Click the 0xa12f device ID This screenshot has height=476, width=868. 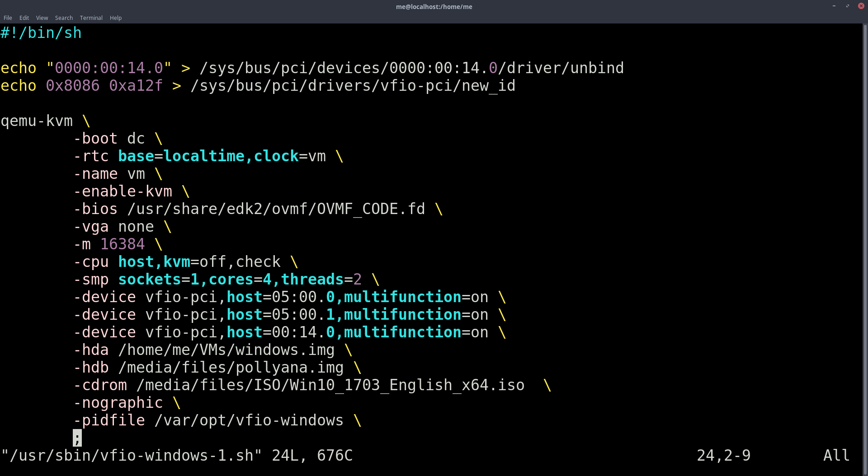[x=136, y=86]
